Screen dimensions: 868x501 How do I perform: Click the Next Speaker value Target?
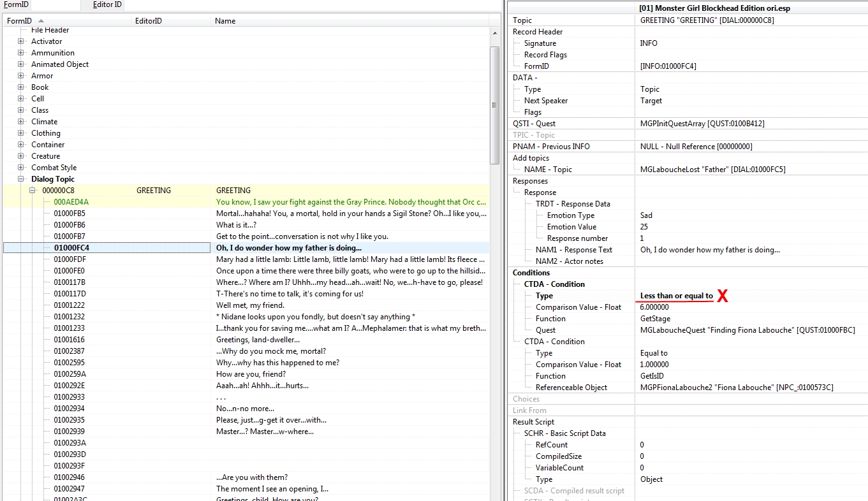[651, 101]
